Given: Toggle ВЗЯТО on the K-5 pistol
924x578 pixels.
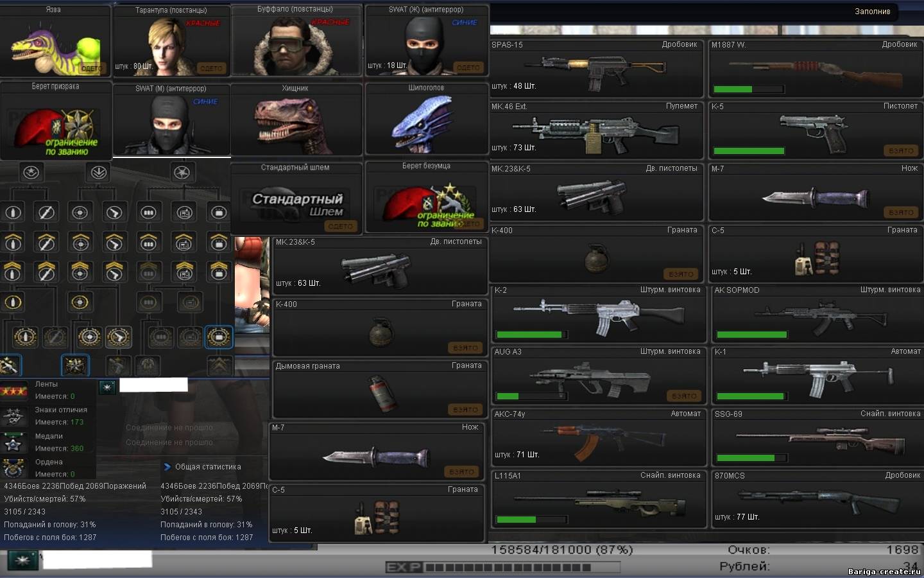Looking at the screenshot, I should pyautogui.click(x=901, y=151).
